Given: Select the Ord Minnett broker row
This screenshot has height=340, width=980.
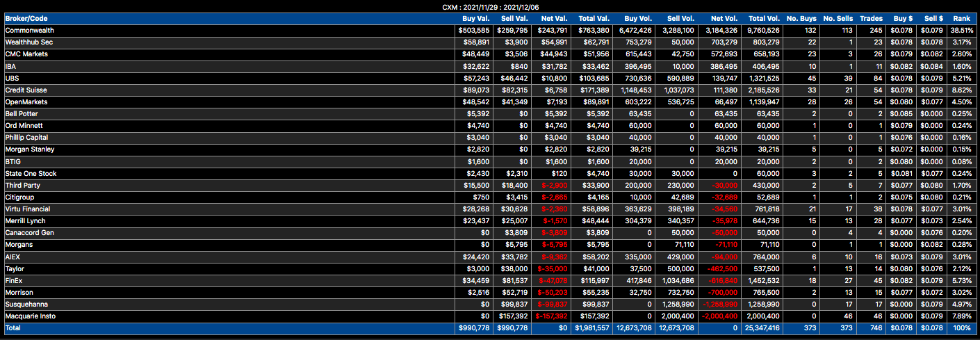Looking at the screenshot, I should click(x=489, y=125).
